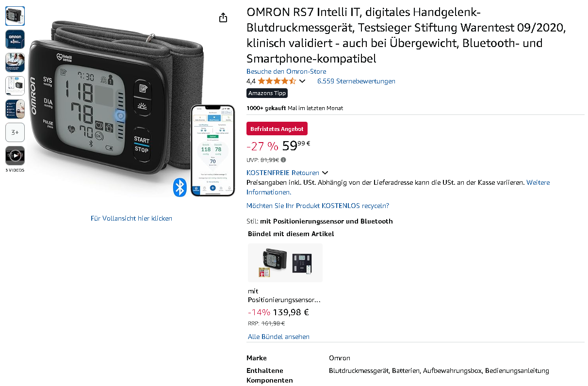This screenshot has height=386, width=588.
Task: Open Weitere Informationen link
Action: coord(538,182)
